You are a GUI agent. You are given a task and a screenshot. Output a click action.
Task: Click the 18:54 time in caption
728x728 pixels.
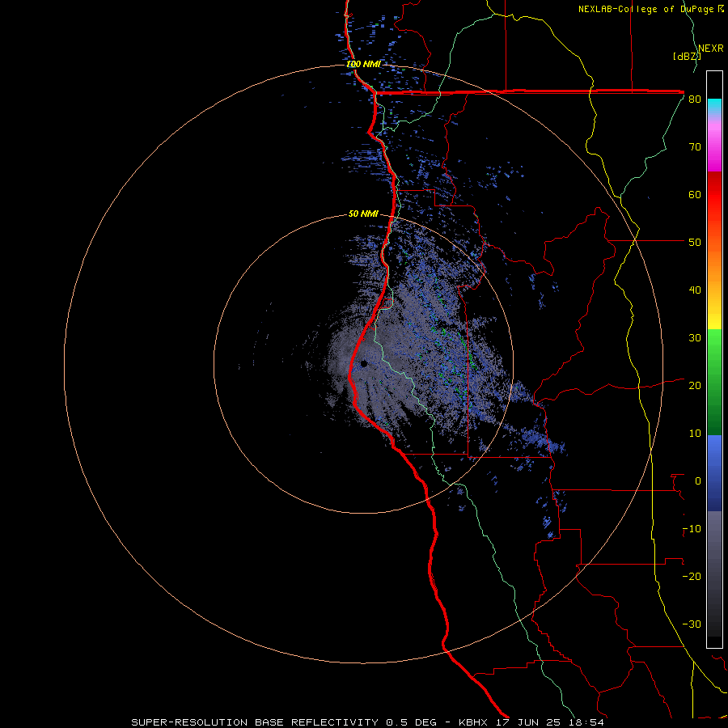(x=586, y=722)
